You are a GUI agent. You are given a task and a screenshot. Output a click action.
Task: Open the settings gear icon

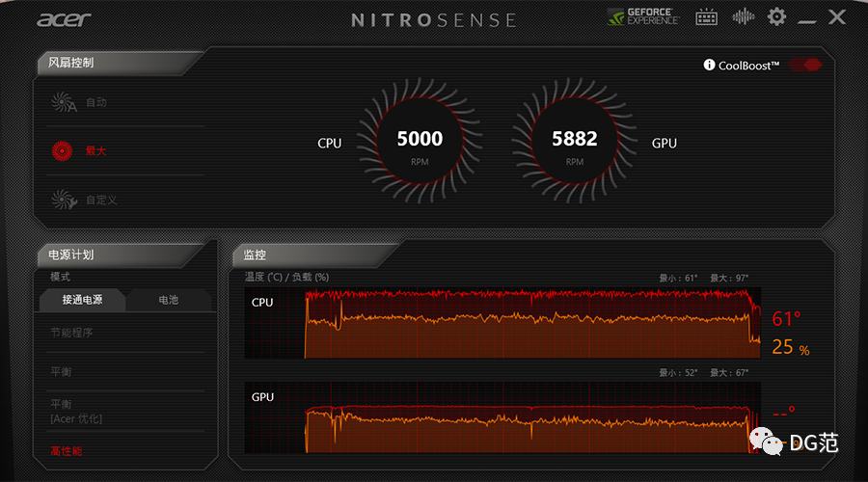[776, 16]
